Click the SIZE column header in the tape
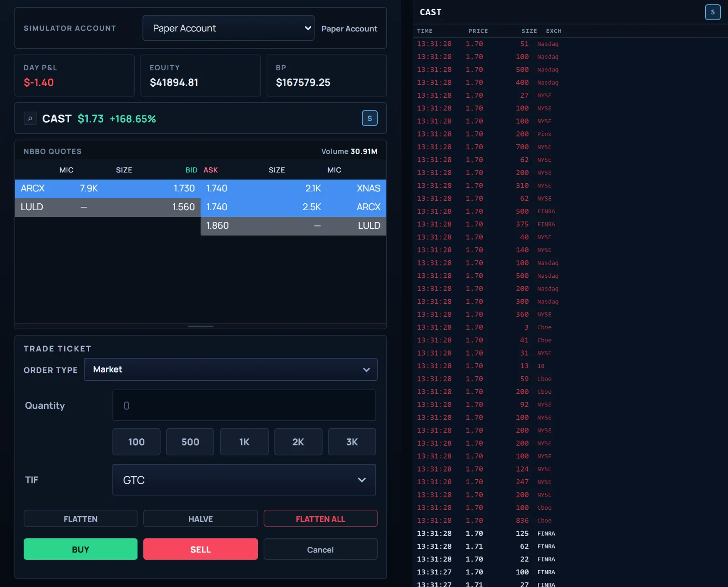The height and width of the screenshot is (587, 728). tap(529, 31)
